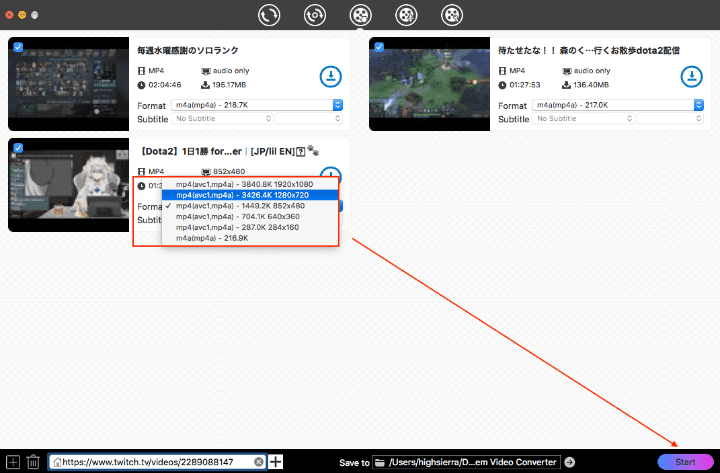Open No Subtitle dropdown for 毎週水曜感謝のソロランク
720x473 pixels.
[x=222, y=118]
